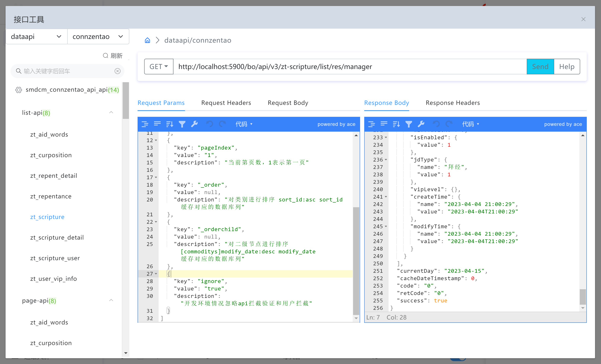Collapse the list-api(8) group
Viewport: 601px width, 364px height.
coord(111,112)
